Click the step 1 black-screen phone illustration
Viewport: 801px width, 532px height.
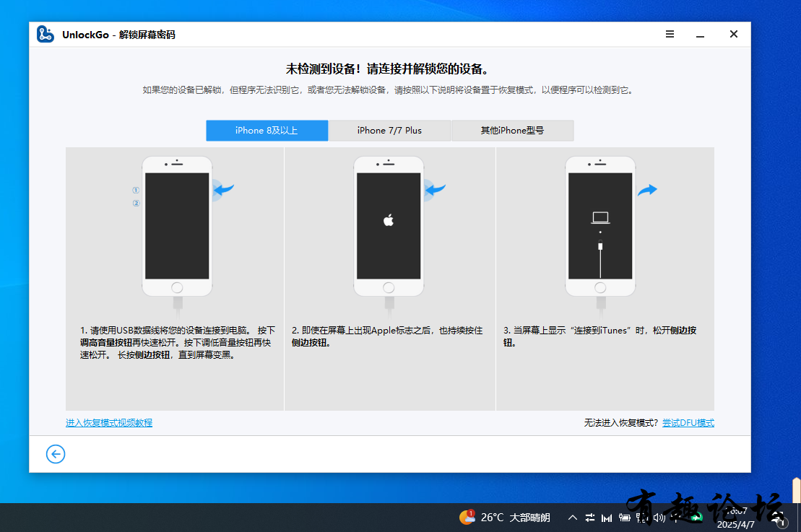[x=177, y=226]
